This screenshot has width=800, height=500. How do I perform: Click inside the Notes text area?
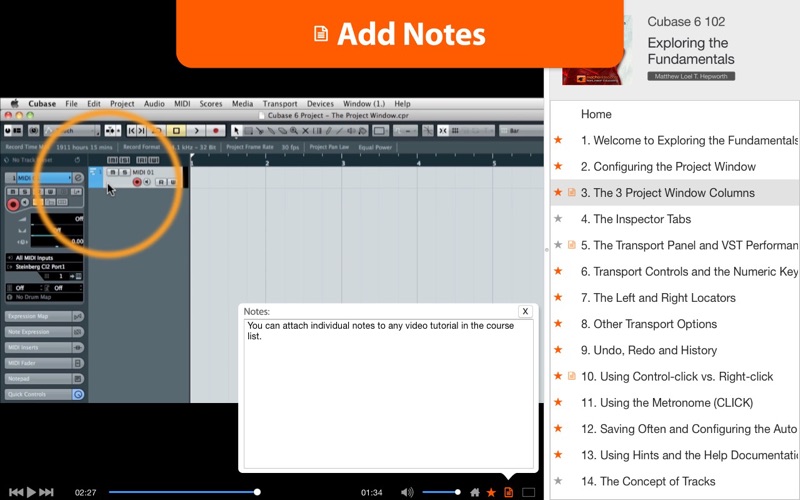(x=388, y=393)
